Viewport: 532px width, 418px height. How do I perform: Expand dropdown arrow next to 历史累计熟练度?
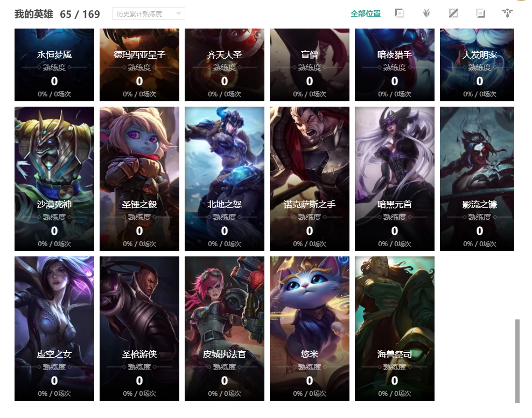click(178, 13)
